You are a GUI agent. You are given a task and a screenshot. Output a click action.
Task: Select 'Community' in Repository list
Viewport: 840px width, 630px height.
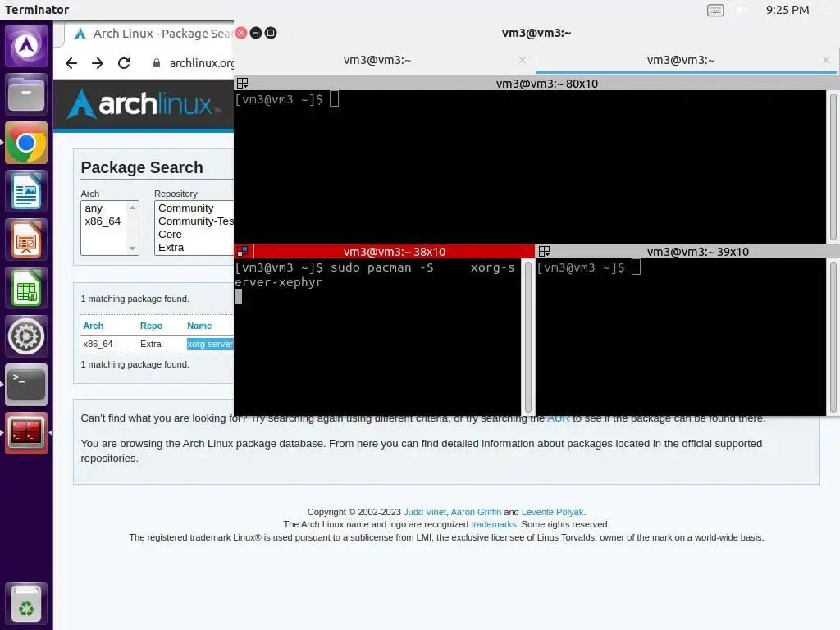click(x=186, y=208)
